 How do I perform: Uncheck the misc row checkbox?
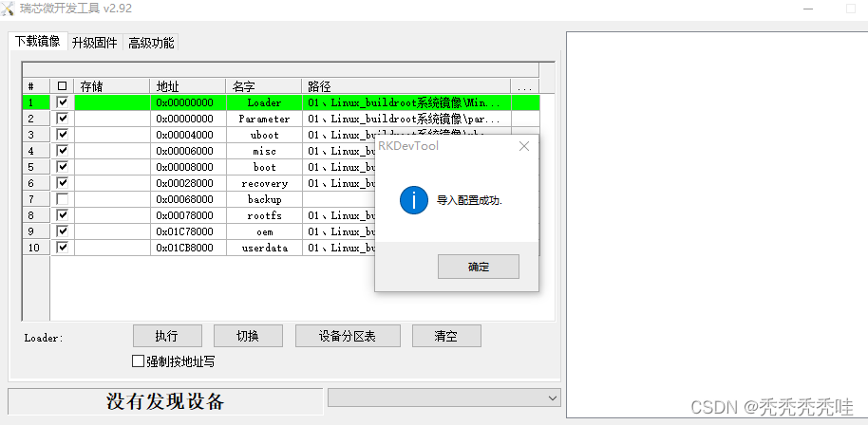[x=63, y=150]
